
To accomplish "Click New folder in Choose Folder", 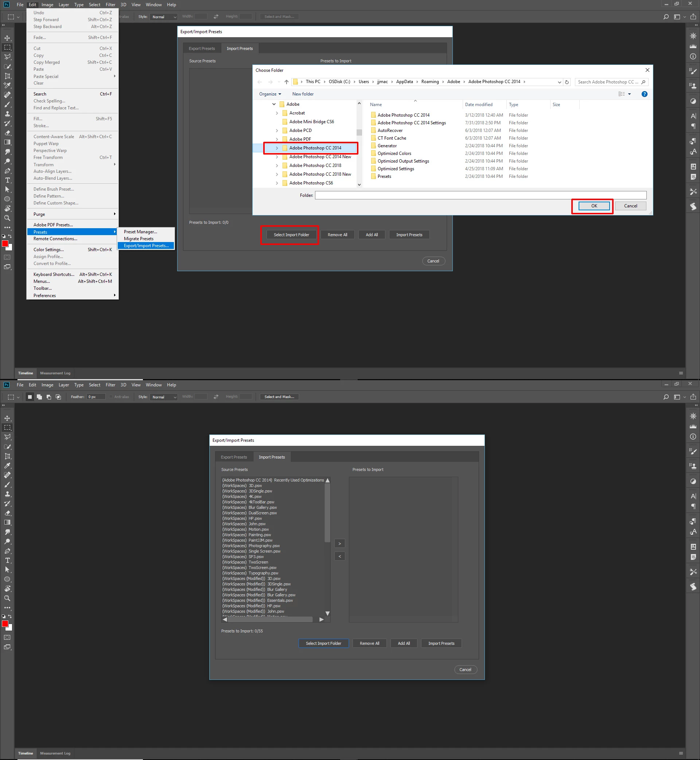I will [303, 94].
